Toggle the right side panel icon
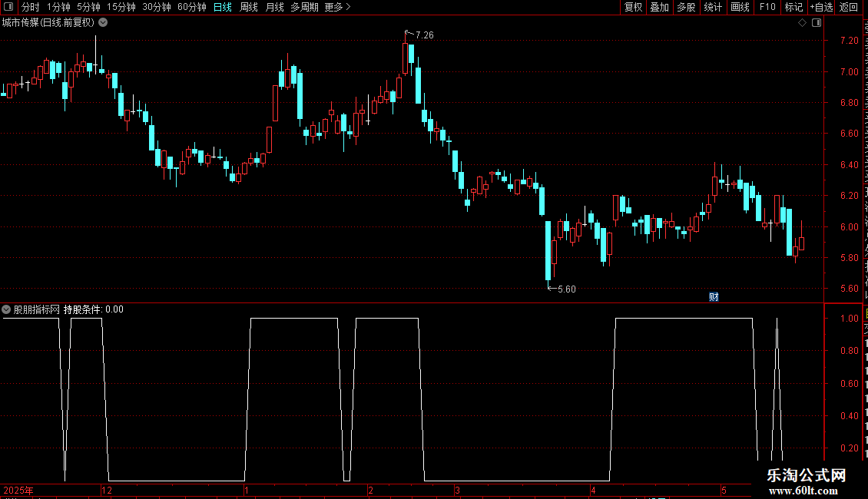Viewport: 868px width, 499px height. click(817, 23)
